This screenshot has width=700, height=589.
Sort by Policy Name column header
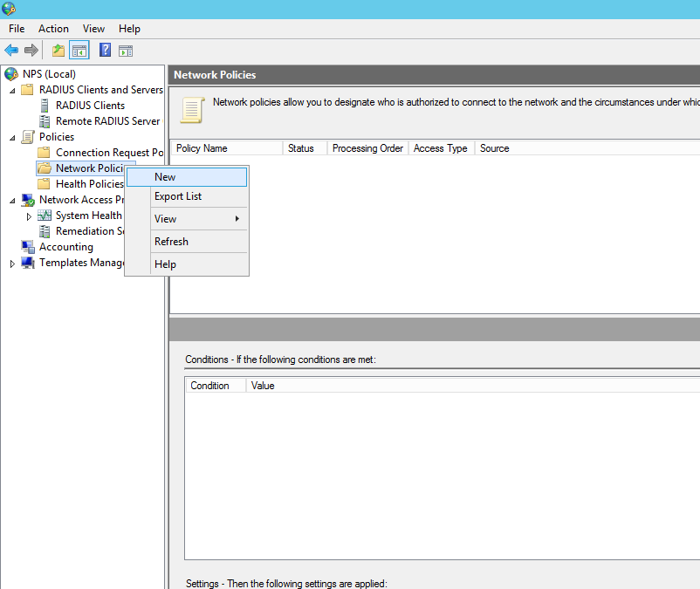tap(227, 148)
